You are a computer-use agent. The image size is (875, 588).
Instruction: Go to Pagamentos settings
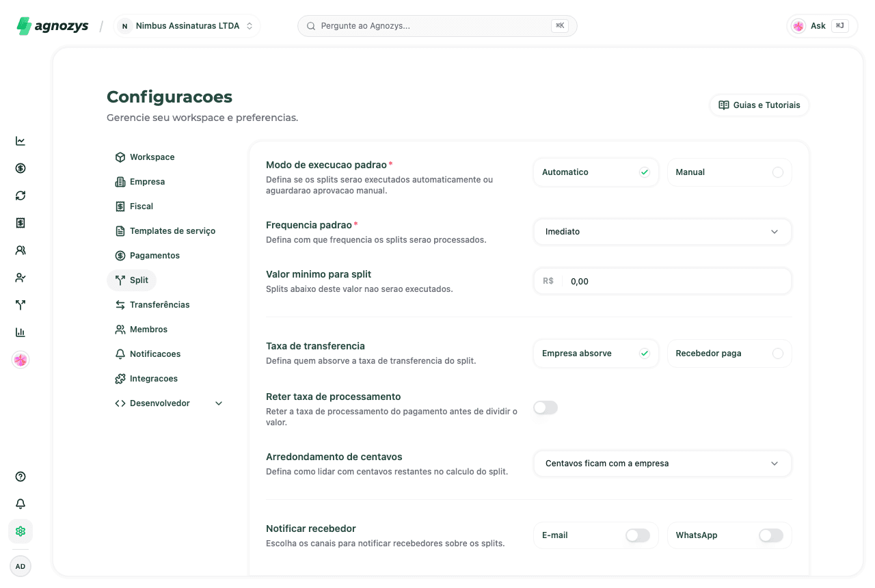click(x=148, y=256)
